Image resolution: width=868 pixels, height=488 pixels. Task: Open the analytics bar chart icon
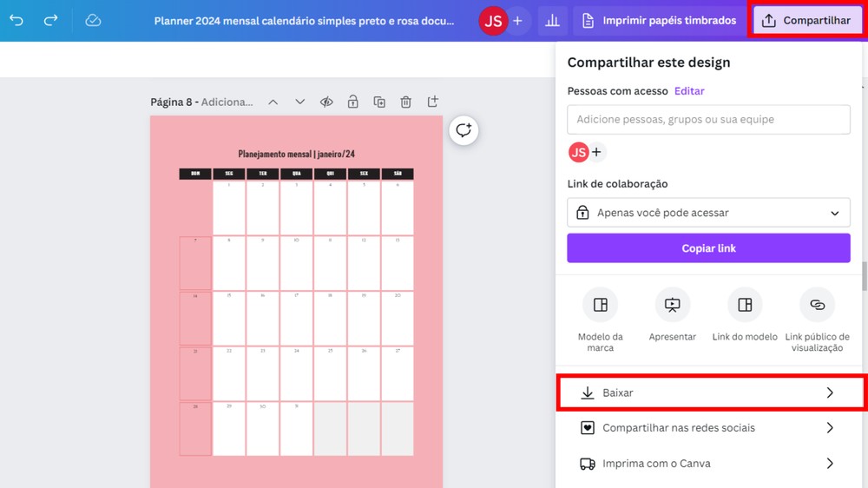click(552, 21)
